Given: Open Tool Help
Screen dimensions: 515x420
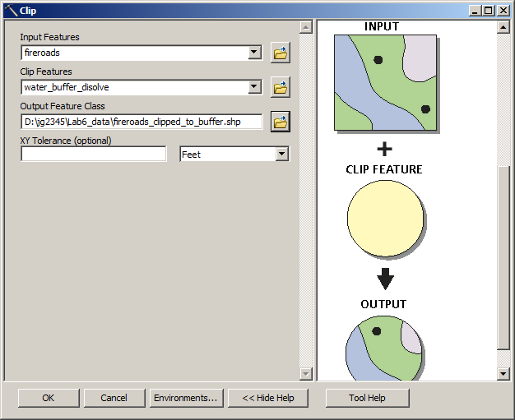Looking at the screenshot, I should pyautogui.click(x=365, y=398).
